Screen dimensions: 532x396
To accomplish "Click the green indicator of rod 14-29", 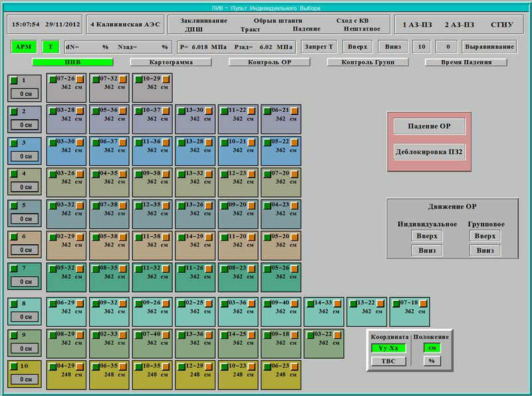I will pos(181,237).
